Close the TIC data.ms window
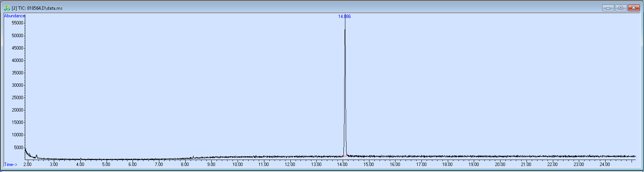Image resolution: width=644 pixels, height=172 pixels. click(x=633, y=8)
